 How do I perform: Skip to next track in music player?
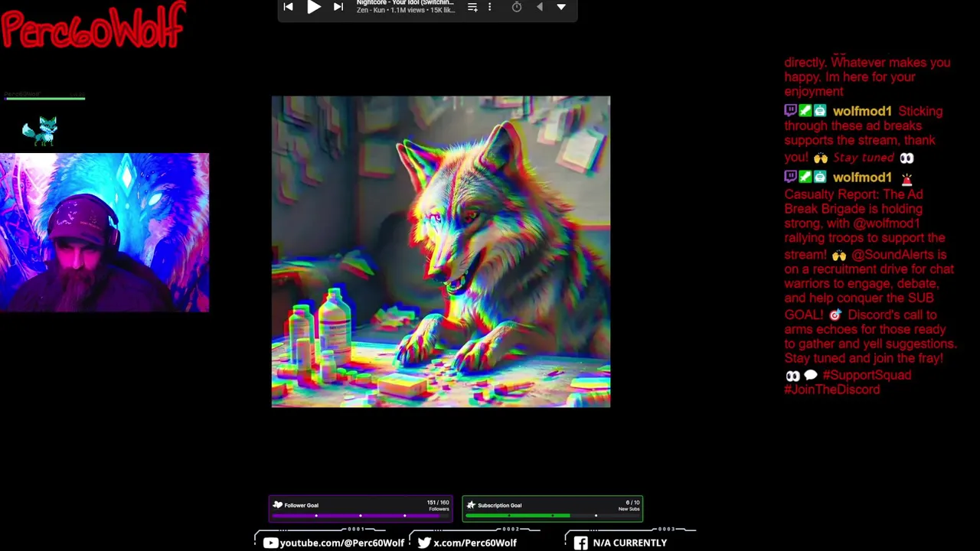click(x=338, y=7)
